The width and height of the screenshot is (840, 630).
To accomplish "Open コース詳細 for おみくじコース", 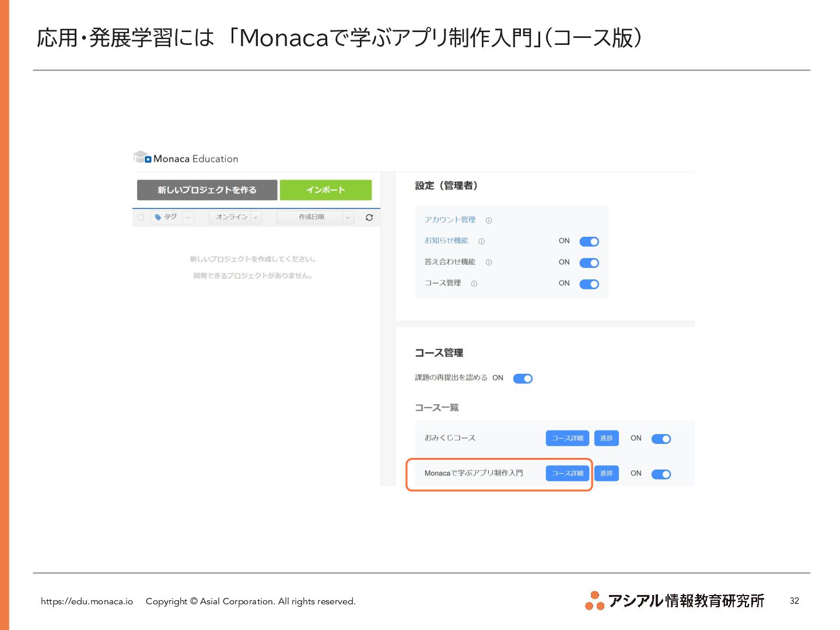I will (568, 438).
